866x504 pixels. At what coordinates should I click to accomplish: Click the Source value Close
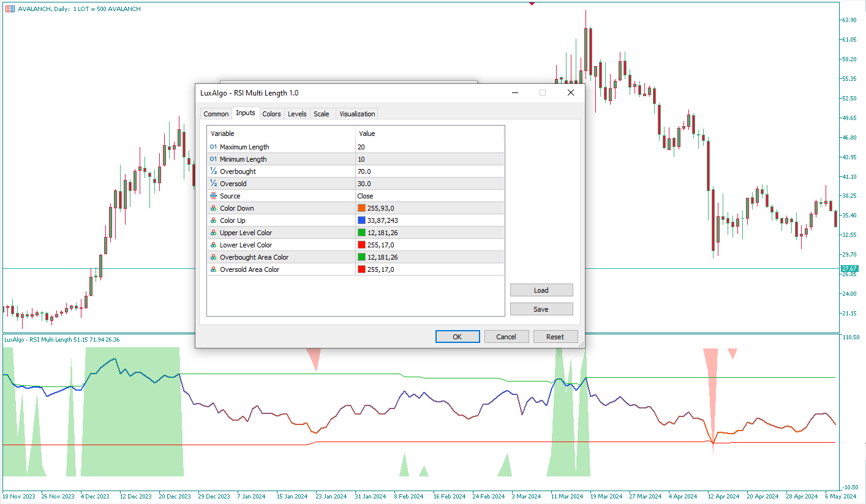(x=429, y=196)
